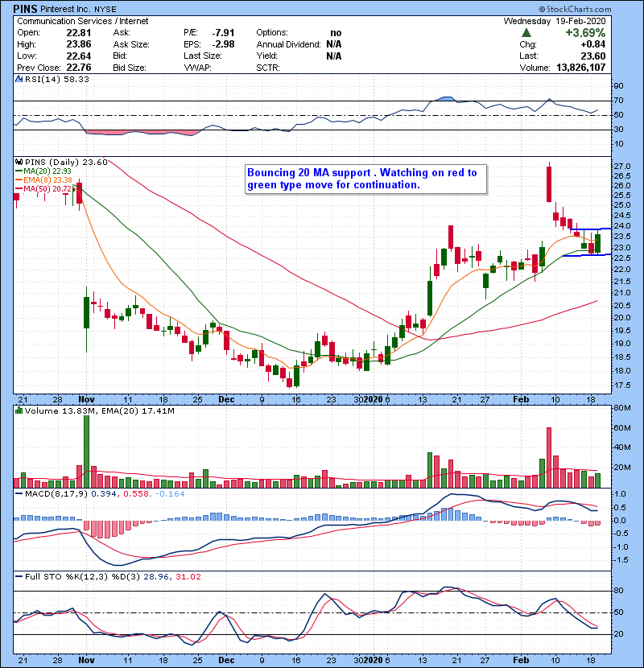Image resolution: width=644 pixels, height=668 pixels.
Task: Select the Volume figure 13,826,107
Action: click(581, 68)
